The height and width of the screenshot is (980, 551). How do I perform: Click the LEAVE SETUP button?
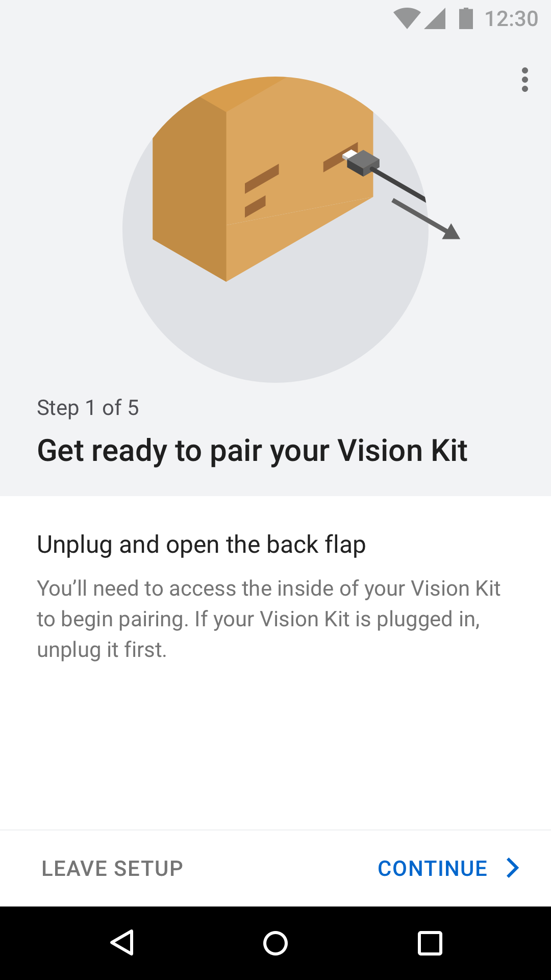click(112, 868)
